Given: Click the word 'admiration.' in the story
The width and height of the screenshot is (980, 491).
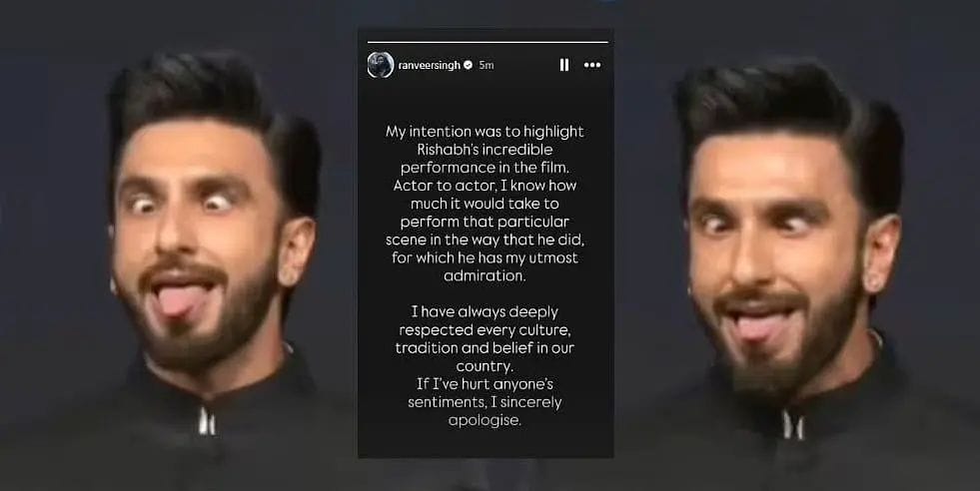Looking at the screenshot, I should pyautogui.click(x=485, y=275).
